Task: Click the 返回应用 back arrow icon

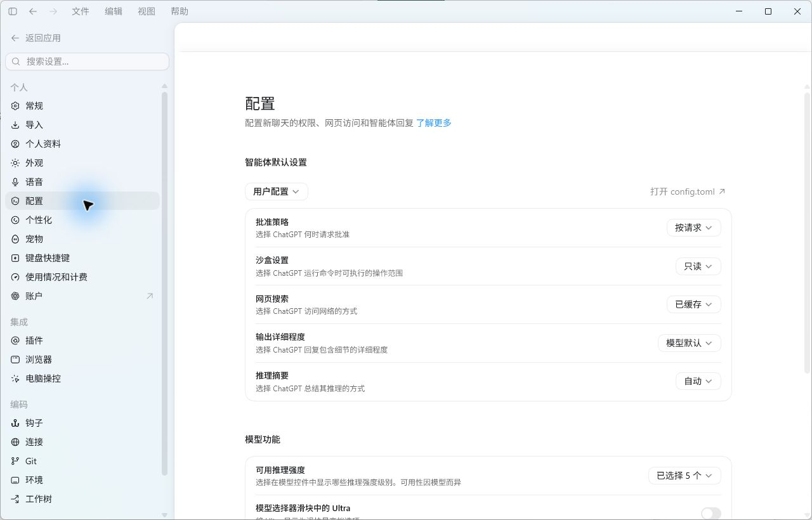Action: coord(15,38)
